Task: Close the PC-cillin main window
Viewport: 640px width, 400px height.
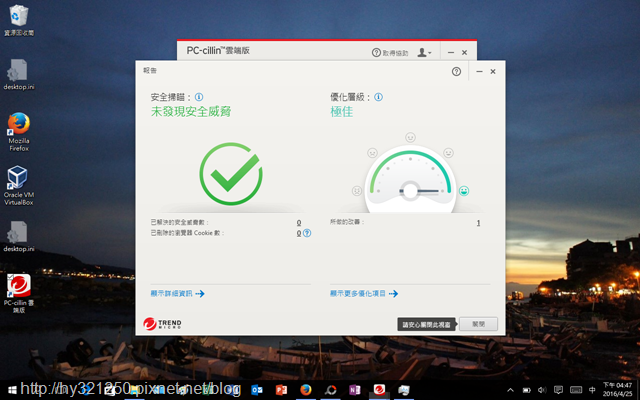Action: pyautogui.click(x=464, y=52)
